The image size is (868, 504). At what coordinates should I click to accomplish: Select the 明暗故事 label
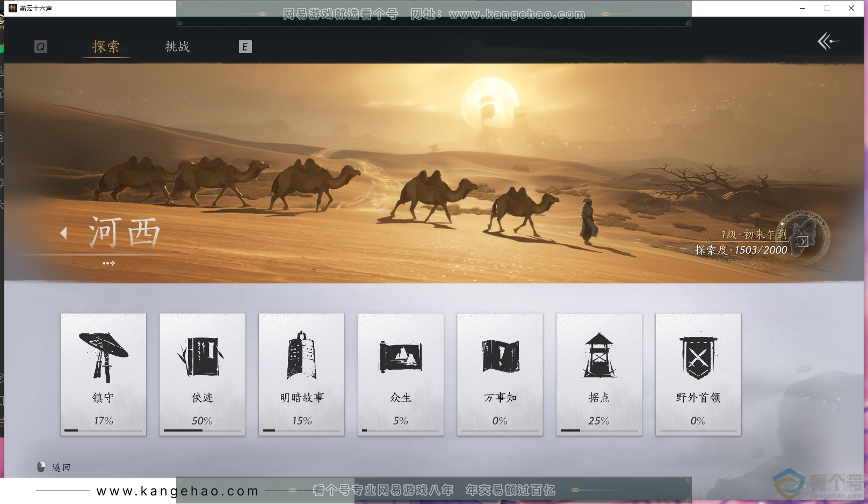[x=302, y=398]
